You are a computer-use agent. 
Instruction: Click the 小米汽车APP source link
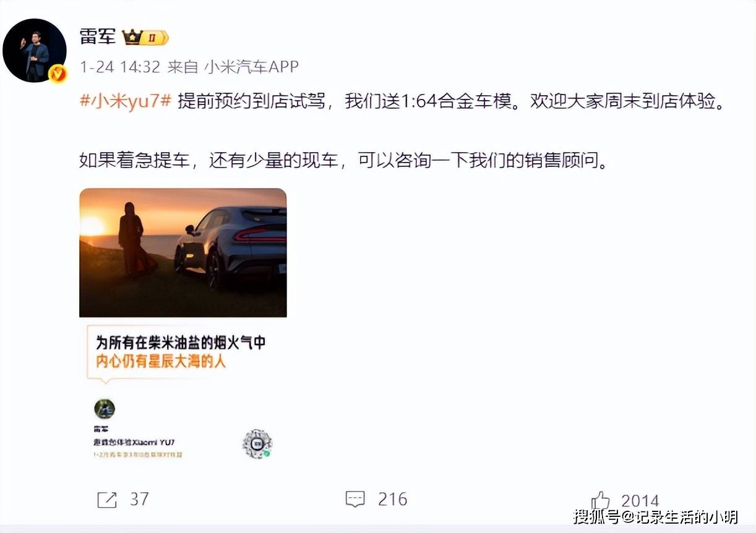click(252, 67)
